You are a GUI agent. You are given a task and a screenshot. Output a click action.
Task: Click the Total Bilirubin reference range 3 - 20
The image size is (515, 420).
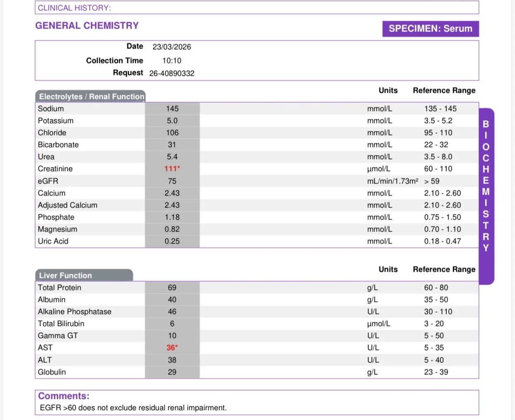coord(434,323)
